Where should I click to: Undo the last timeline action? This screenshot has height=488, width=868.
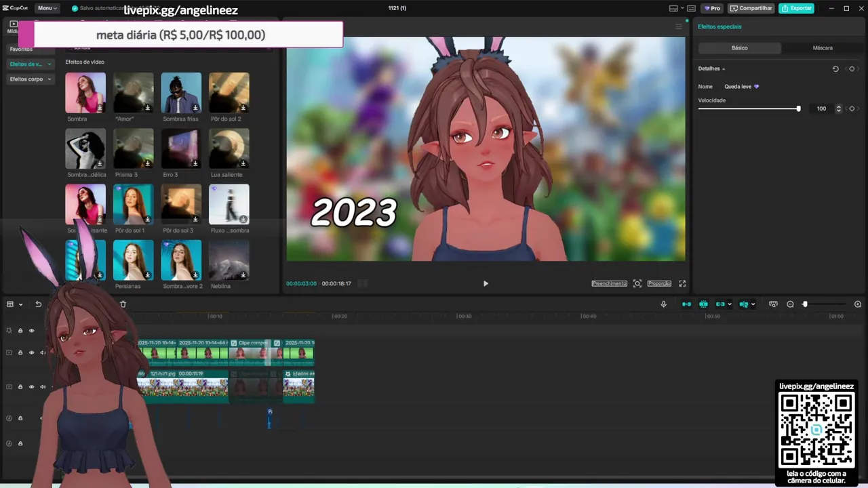point(39,304)
